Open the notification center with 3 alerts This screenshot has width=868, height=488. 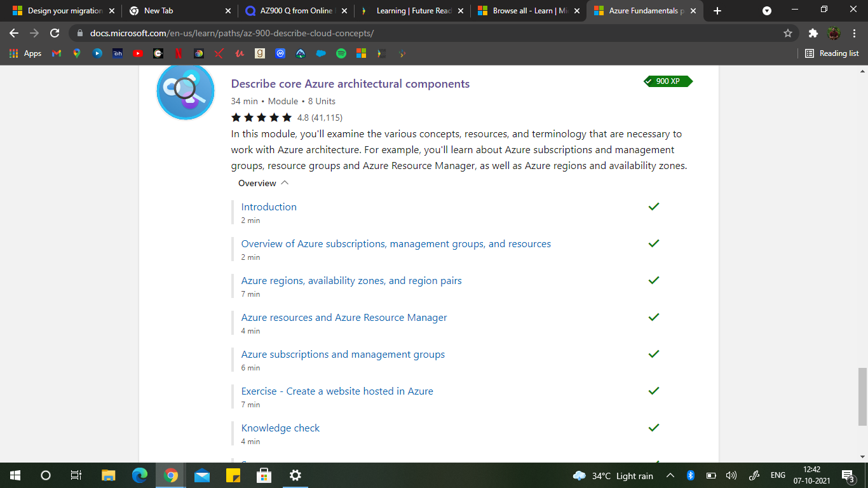tap(848, 475)
